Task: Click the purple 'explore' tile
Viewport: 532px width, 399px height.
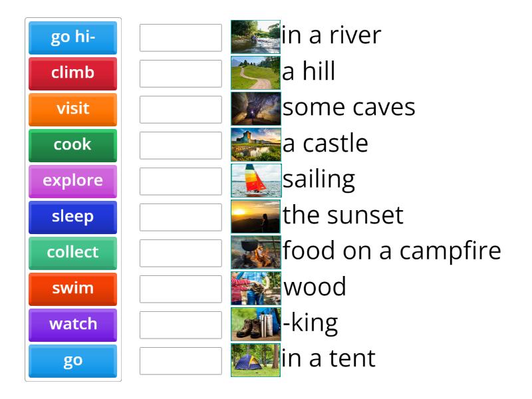Action: tap(72, 181)
